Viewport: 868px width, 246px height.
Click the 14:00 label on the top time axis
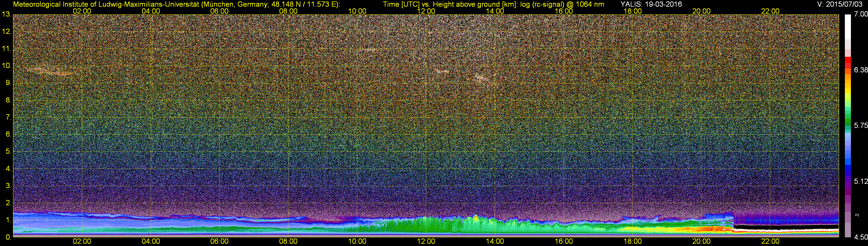(495, 11)
